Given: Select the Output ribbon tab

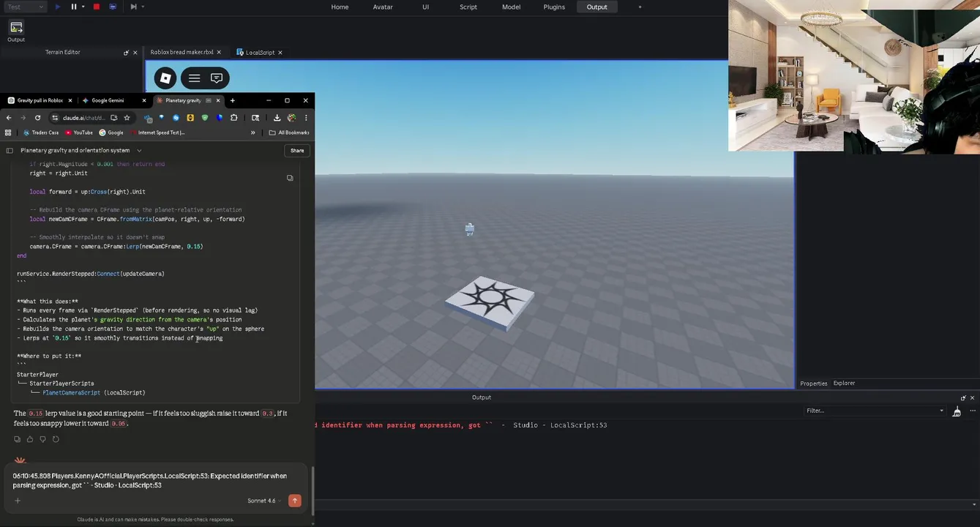Looking at the screenshot, I should pos(596,7).
